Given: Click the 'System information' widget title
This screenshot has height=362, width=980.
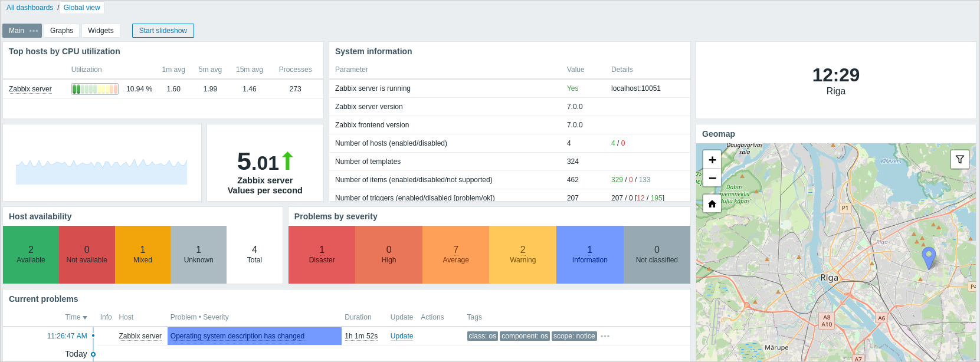Looking at the screenshot, I should point(373,51).
